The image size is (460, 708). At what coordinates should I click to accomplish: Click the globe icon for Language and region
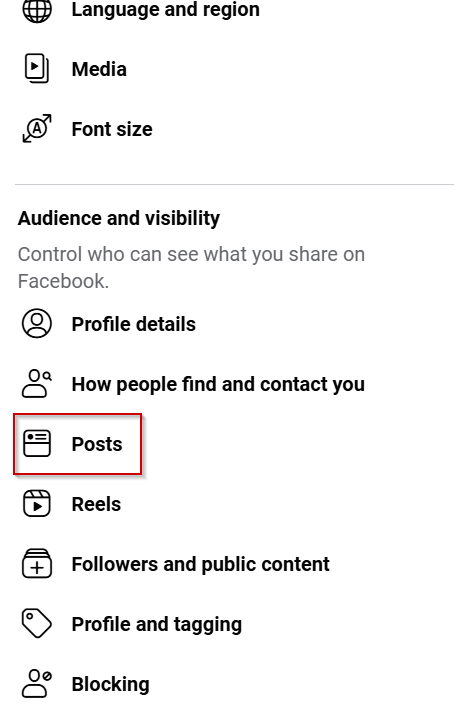click(x=37, y=9)
